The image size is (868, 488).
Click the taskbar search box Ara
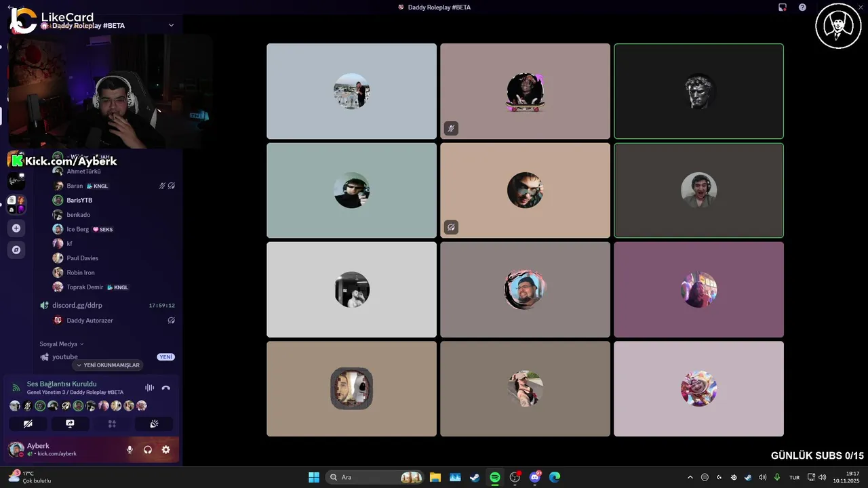pos(374,477)
